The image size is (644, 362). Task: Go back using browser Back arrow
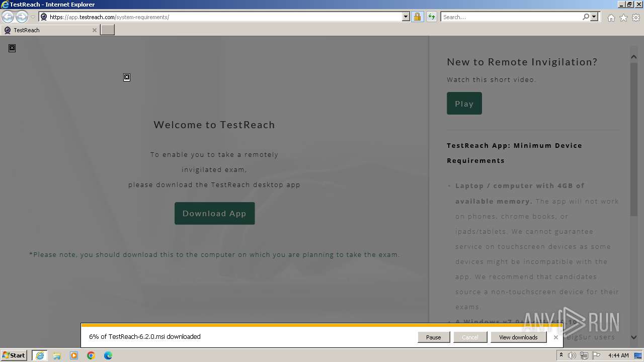click(x=8, y=17)
